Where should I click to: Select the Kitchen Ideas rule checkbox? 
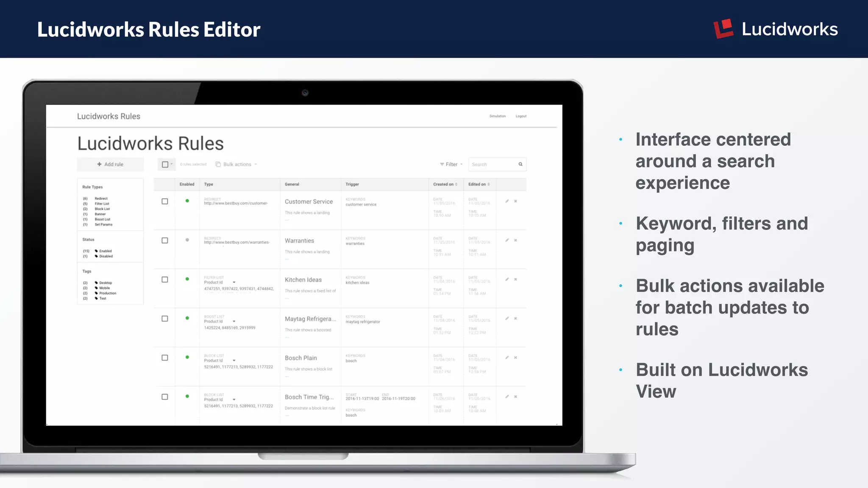click(x=165, y=280)
